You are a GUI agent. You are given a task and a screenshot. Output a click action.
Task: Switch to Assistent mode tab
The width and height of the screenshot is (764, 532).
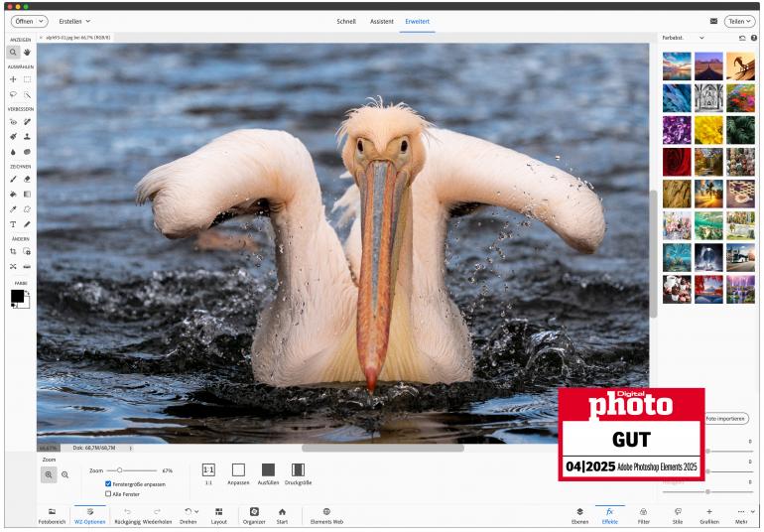382,22
